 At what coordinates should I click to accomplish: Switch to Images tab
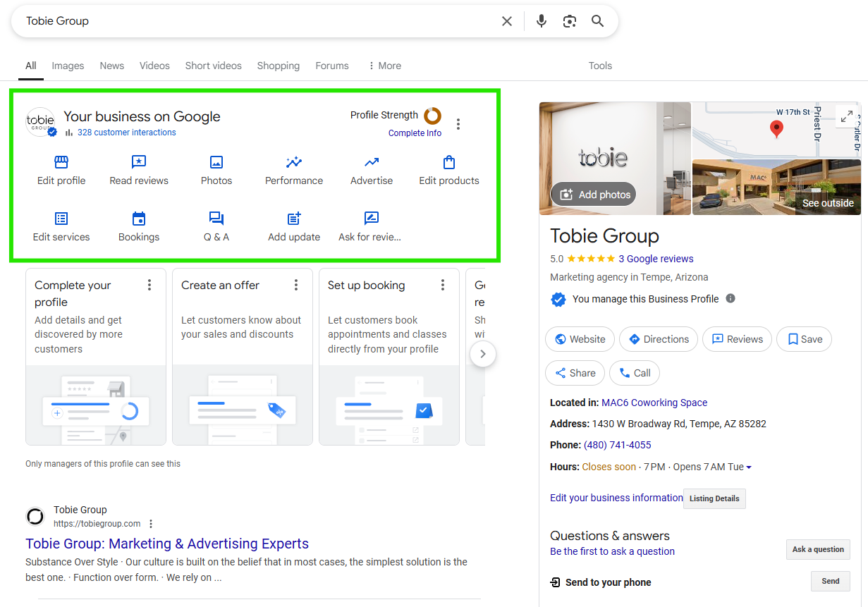pos(68,66)
